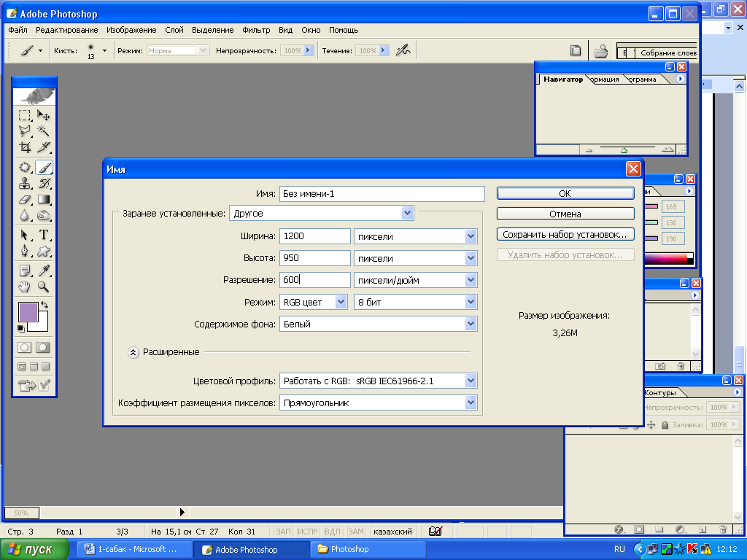
Task: Open the Слой menu
Action: coord(174,30)
